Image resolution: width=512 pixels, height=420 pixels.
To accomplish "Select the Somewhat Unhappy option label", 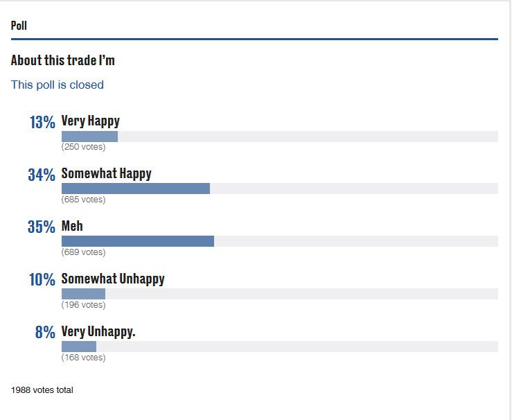I will point(113,279).
